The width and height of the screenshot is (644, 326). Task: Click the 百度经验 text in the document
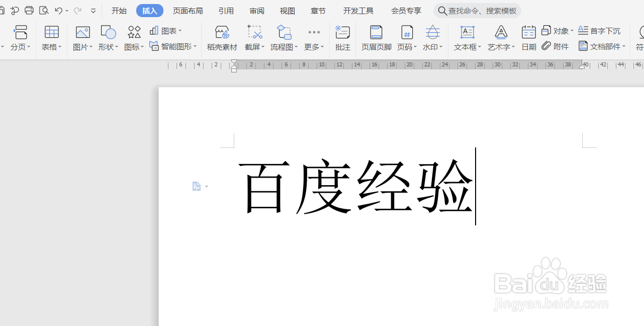point(355,187)
